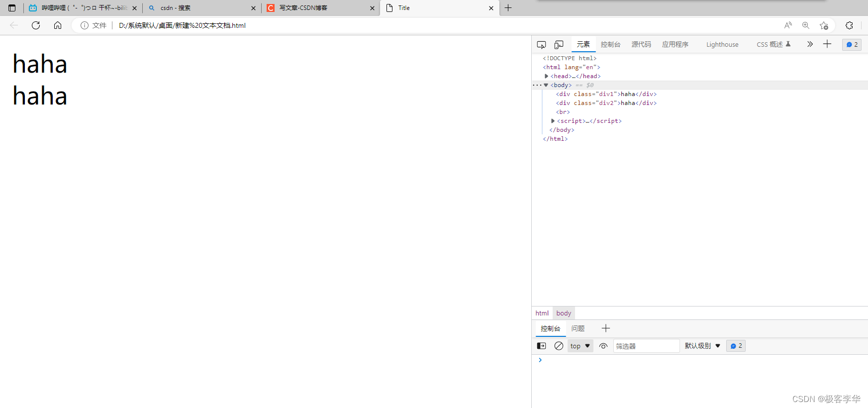Open the 默认级别 log level dropdown
The width and height of the screenshot is (868, 408).
[x=702, y=346]
